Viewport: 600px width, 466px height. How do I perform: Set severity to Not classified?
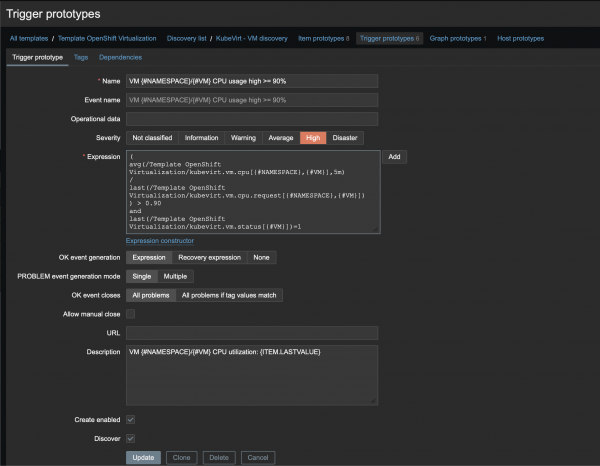tap(152, 138)
